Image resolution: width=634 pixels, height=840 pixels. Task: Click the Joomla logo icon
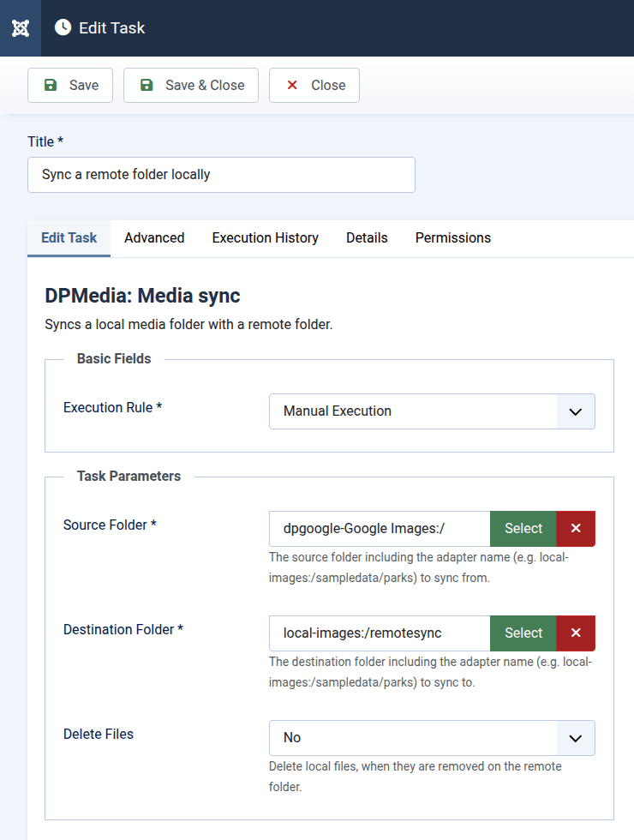(21, 28)
